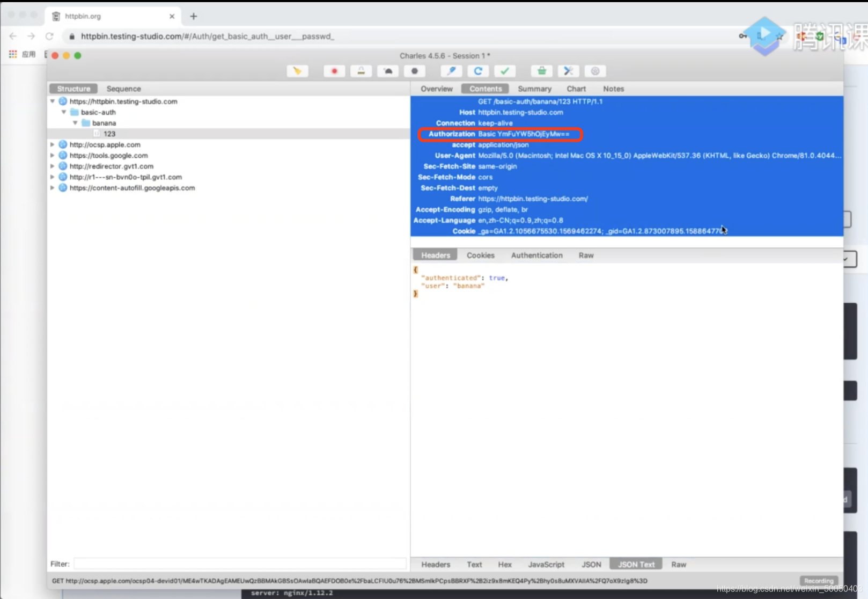This screenshot has width=868, height=599.
Task: Click the browser address bar URL
Action: (x=207, y=36)
